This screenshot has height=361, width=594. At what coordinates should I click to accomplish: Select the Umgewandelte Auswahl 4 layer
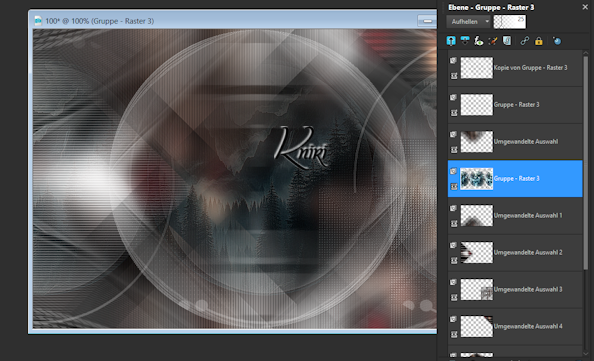pyautogui.click(x=515, y=326)
